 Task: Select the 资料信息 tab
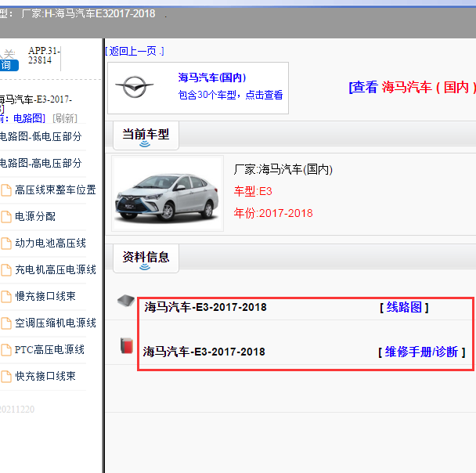(146, 258)
